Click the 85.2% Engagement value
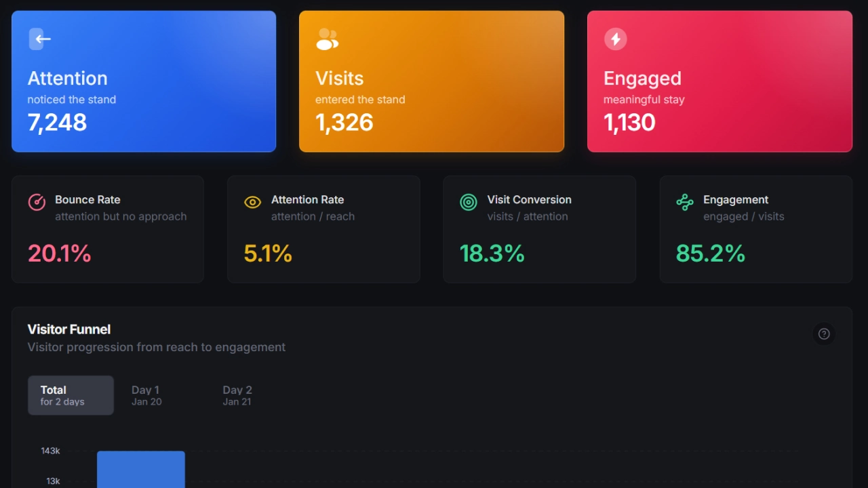 (711, 253)
